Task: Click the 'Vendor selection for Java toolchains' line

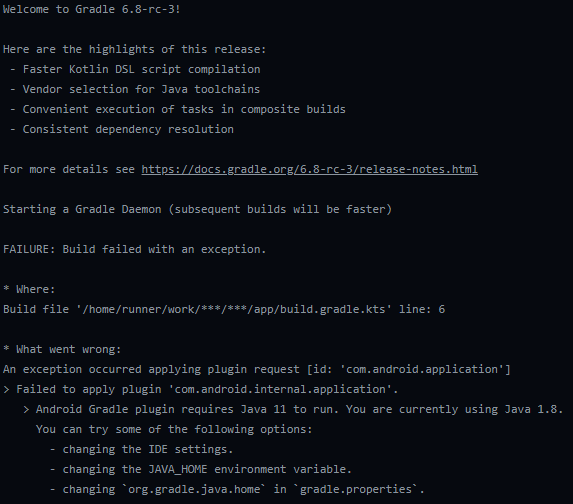Action: pos(135,89)
